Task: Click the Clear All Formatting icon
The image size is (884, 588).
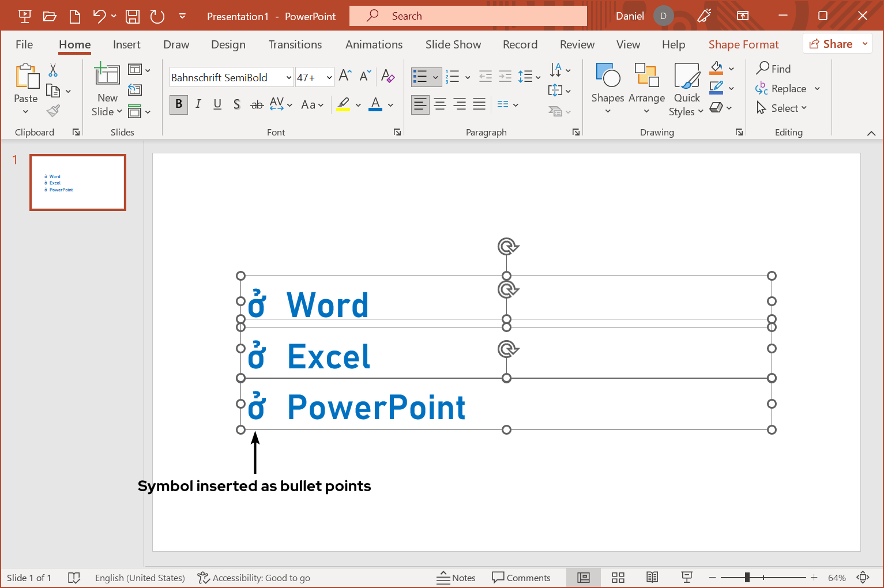Action: [x=388, y=76]
